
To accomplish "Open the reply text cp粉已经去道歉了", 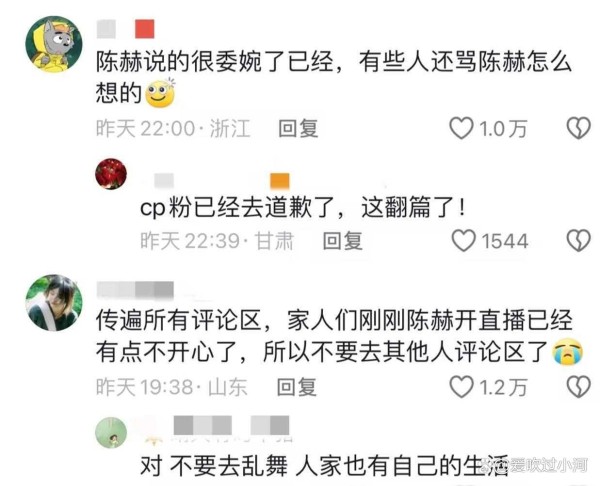I will (x=303, y=208).
